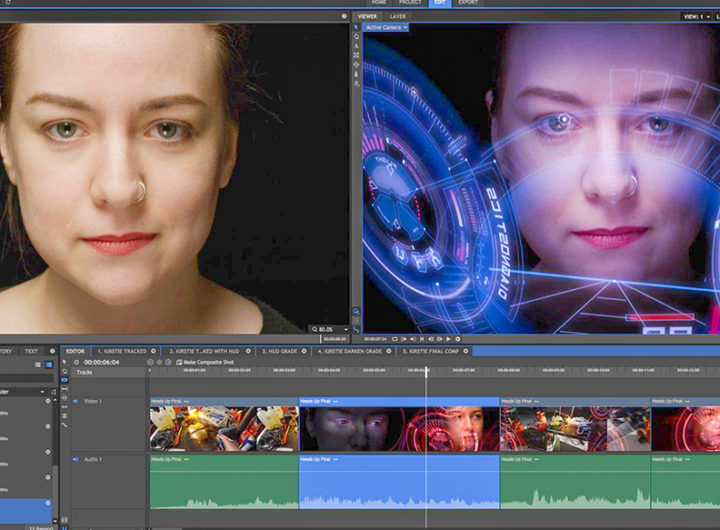
Task: Click Make Composite Shot button
Action: (205, 362)
